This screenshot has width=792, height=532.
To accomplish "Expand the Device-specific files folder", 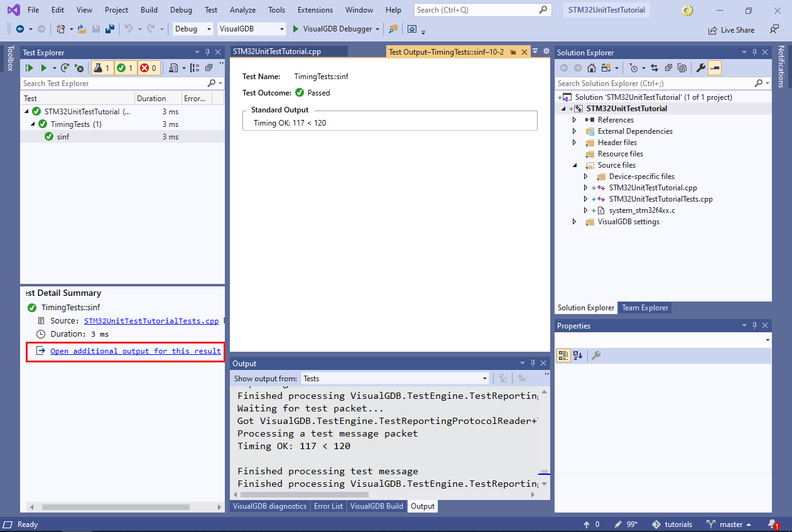I will pos(585,176).
